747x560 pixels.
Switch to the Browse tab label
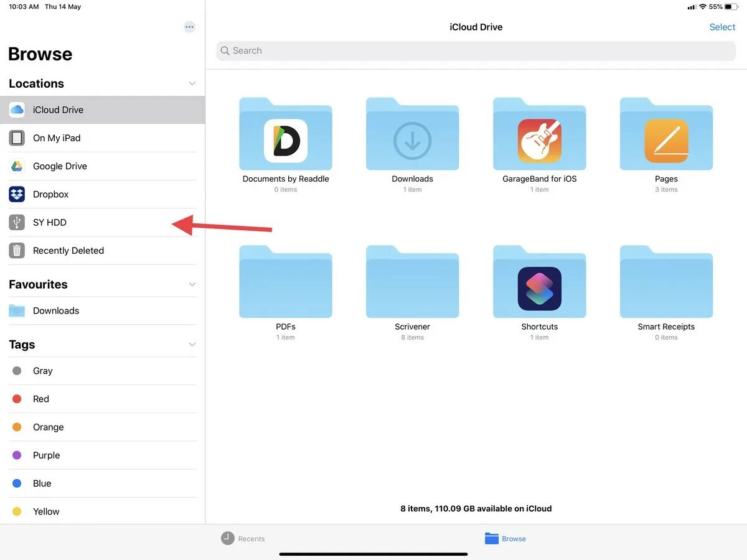514,539
